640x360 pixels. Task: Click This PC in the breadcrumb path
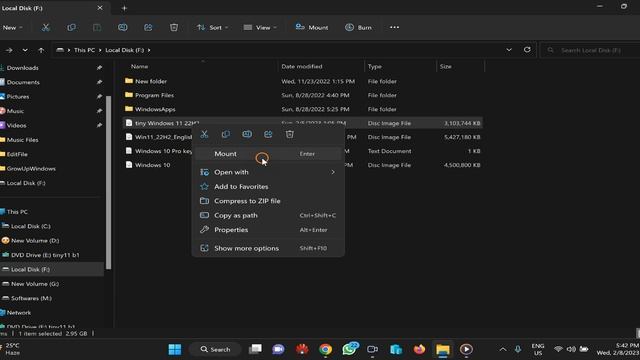click(84, 50)
